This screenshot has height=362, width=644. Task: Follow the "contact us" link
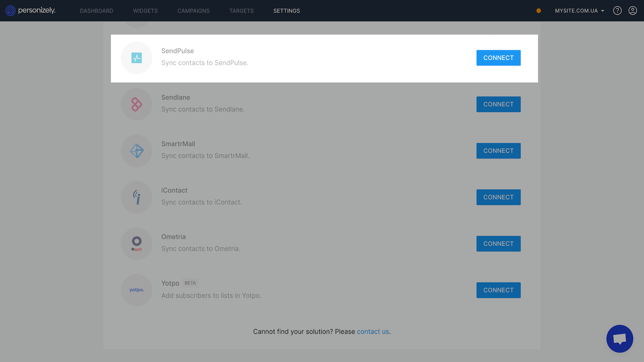pos(373,332)
